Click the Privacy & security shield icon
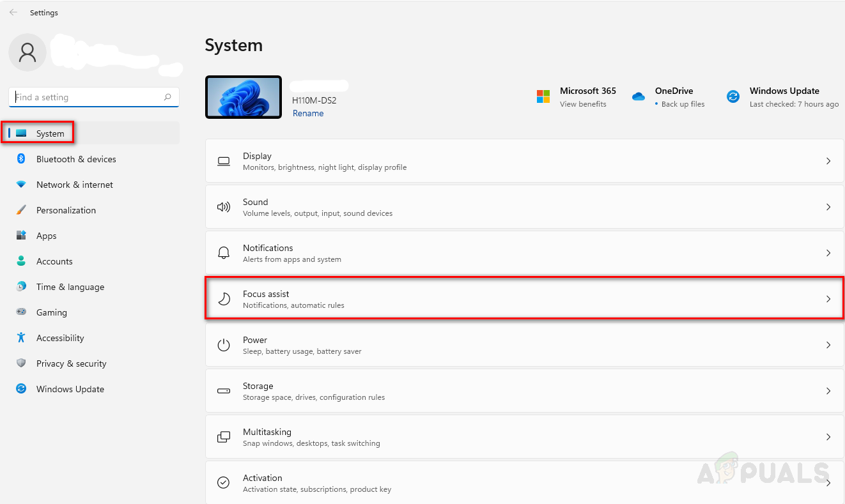The height and width of the screenshot is (504, 845). [x=21, y=363]
